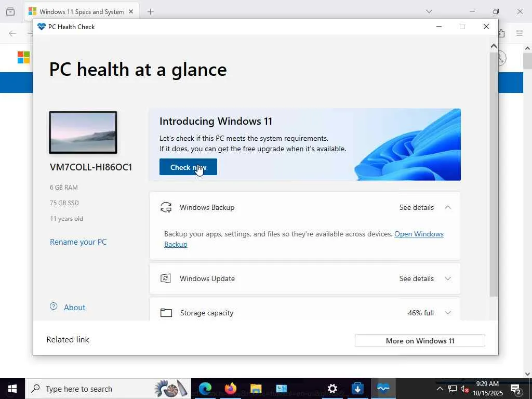
Task: Open Windows Backup link
Action: pyautogui.click(x=419, y=234)
